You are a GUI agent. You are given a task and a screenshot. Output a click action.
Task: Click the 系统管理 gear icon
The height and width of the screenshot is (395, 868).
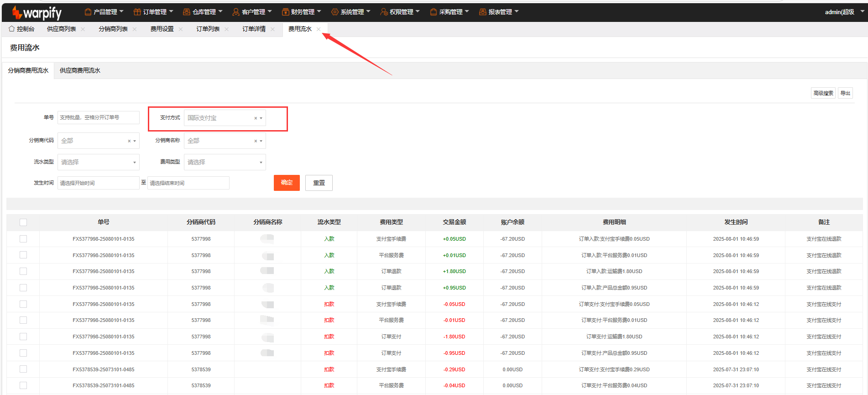pos(335,12)
